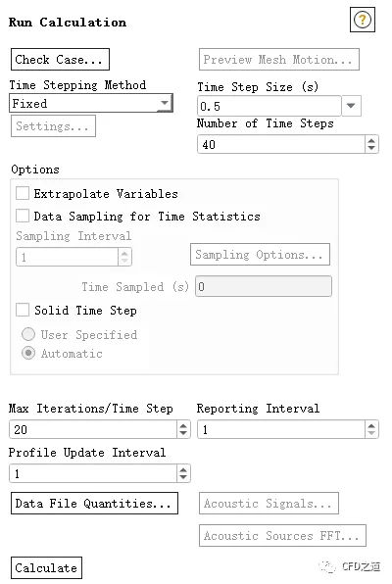Increase Number of Time Steps with up arrow
392x584 pixels.
point(371,141)
